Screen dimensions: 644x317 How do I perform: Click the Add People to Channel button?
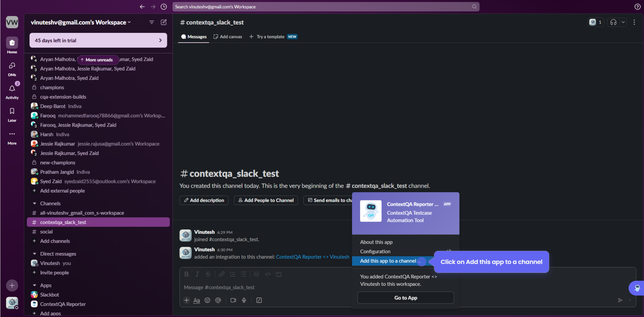[x=266, y=200]
